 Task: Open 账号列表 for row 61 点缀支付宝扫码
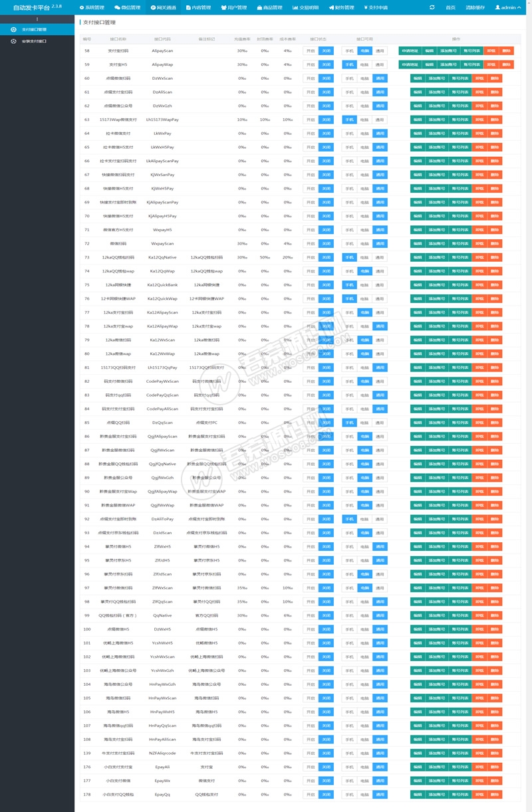[460, 92]
